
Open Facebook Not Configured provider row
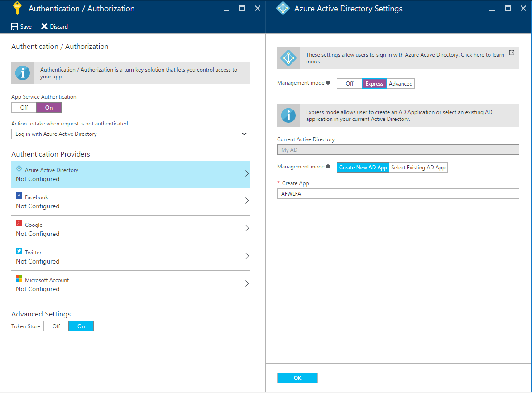131,201
